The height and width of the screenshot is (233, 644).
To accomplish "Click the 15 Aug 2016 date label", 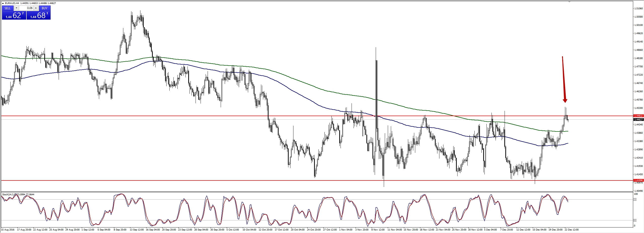I will point(8,230).
